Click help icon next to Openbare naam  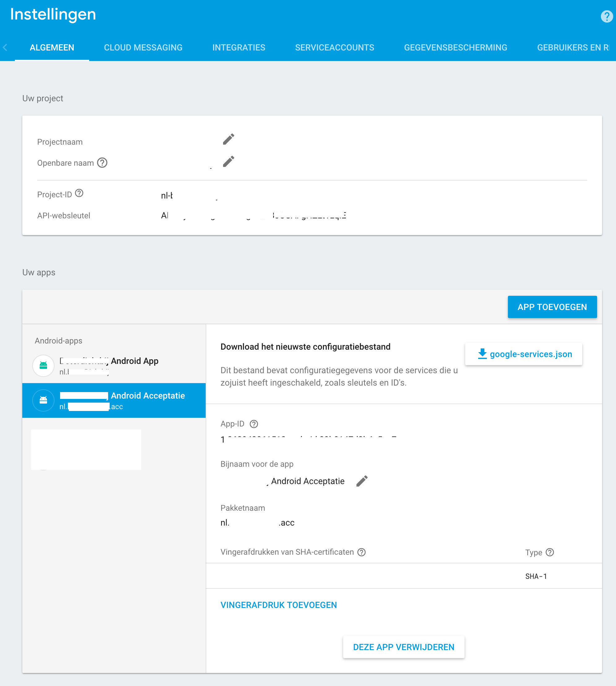(x=102, y=163)
